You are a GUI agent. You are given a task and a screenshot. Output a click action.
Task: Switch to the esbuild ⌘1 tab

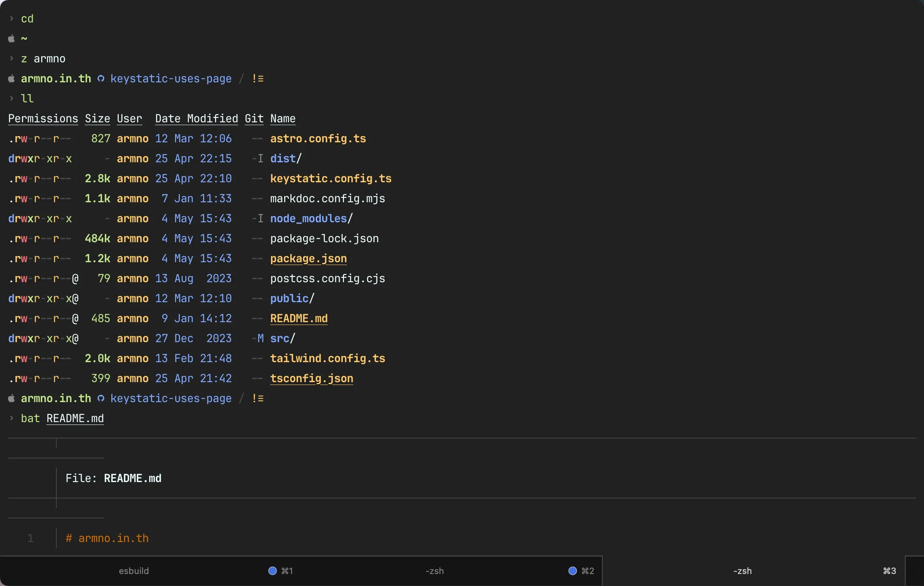133,571
